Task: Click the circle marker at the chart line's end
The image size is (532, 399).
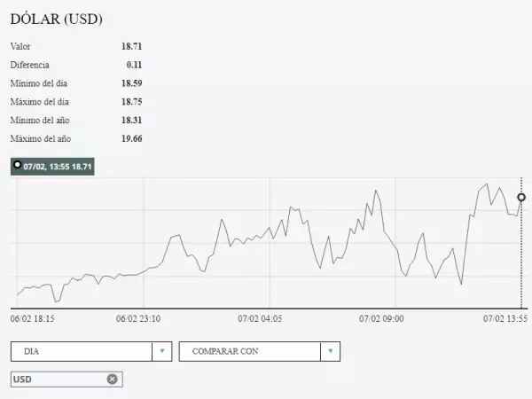Action: pyautogui.click(x=521, y=197)
